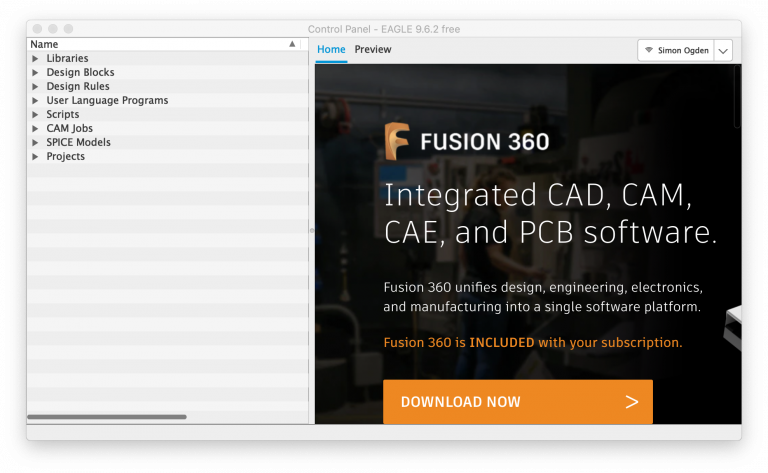This screenshot has width=768, height=473.
Task: Expand the Libraries tree node
Action: [x=35, y=59]
